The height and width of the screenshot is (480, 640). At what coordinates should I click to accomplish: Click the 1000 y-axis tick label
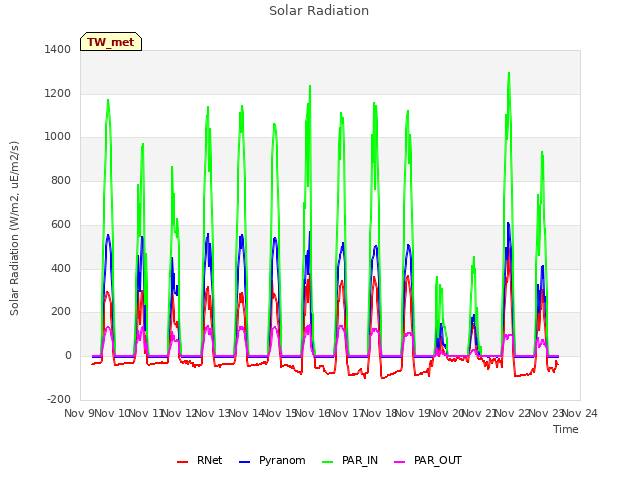(x=58, y=137)
